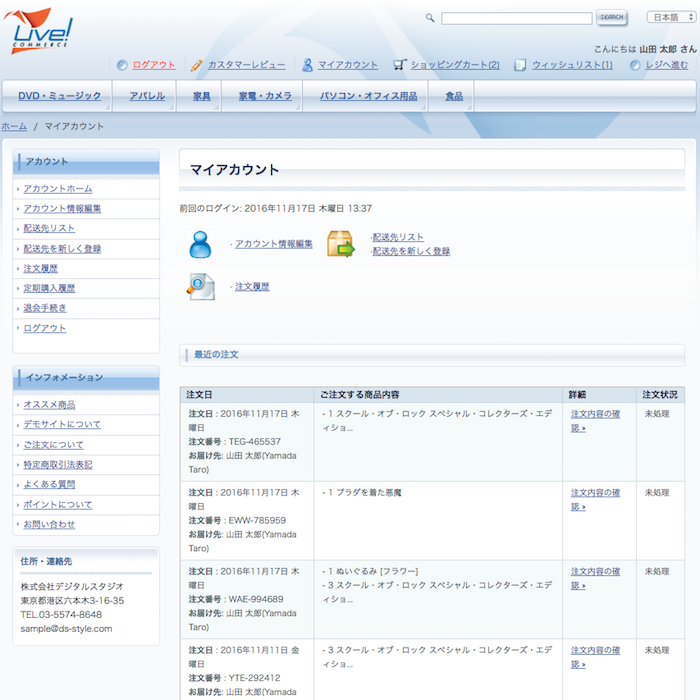This screenshot has width=700, height=700.
Task: Select 定期購入履歴 in the account sidebar
Action: click(x=49, y=288)
